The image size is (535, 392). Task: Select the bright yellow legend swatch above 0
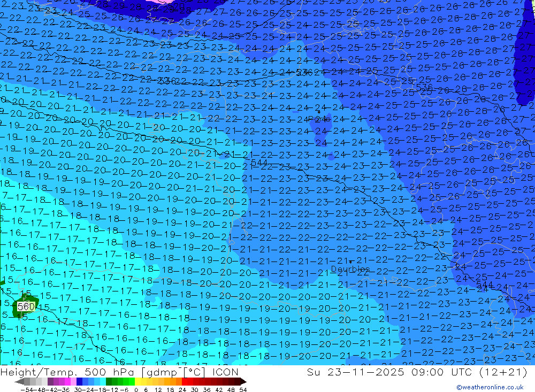click(138, 381)
